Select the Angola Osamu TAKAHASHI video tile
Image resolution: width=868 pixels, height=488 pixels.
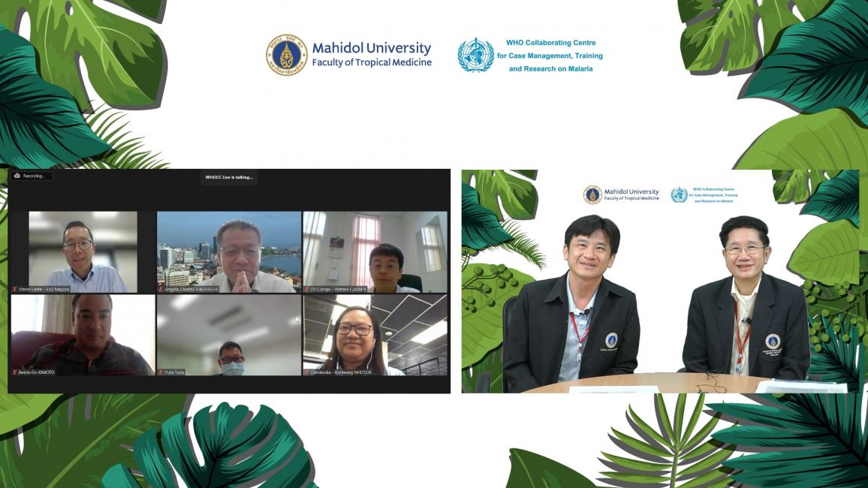(x=229, y=252)
